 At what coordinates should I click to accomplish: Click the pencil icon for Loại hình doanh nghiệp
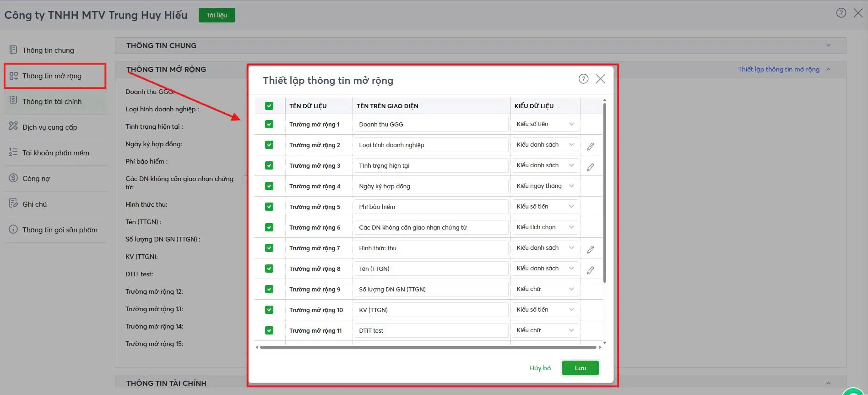click(x=591, y=146)
